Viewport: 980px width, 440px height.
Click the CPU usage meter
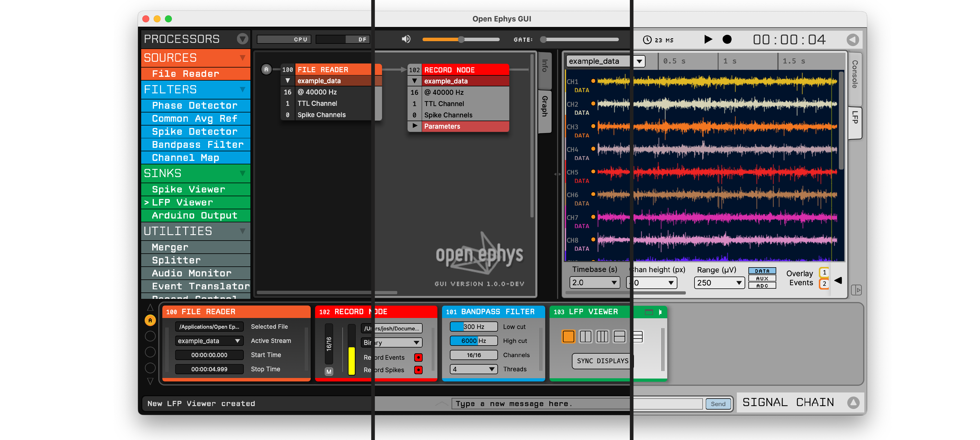[x=284, y=39]
